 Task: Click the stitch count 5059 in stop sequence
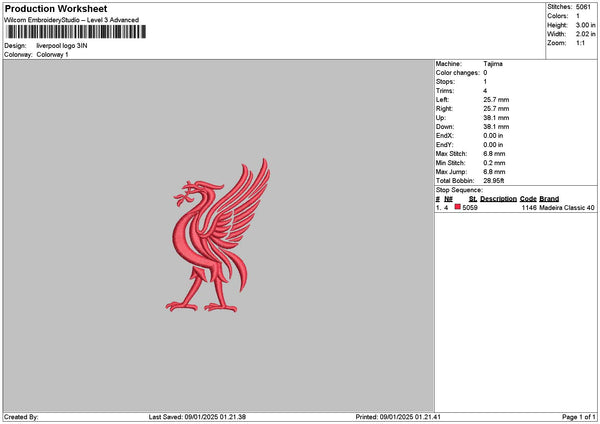tap(470, 208)
